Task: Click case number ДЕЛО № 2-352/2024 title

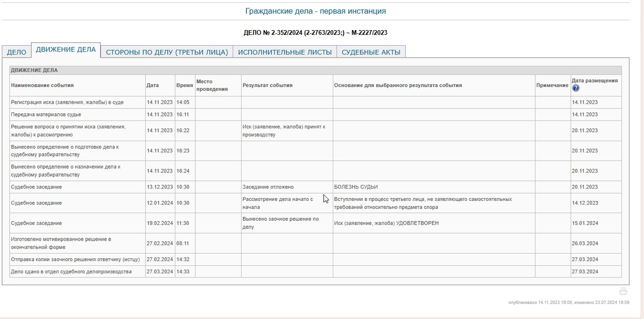Action: click(x=316, y=33)
